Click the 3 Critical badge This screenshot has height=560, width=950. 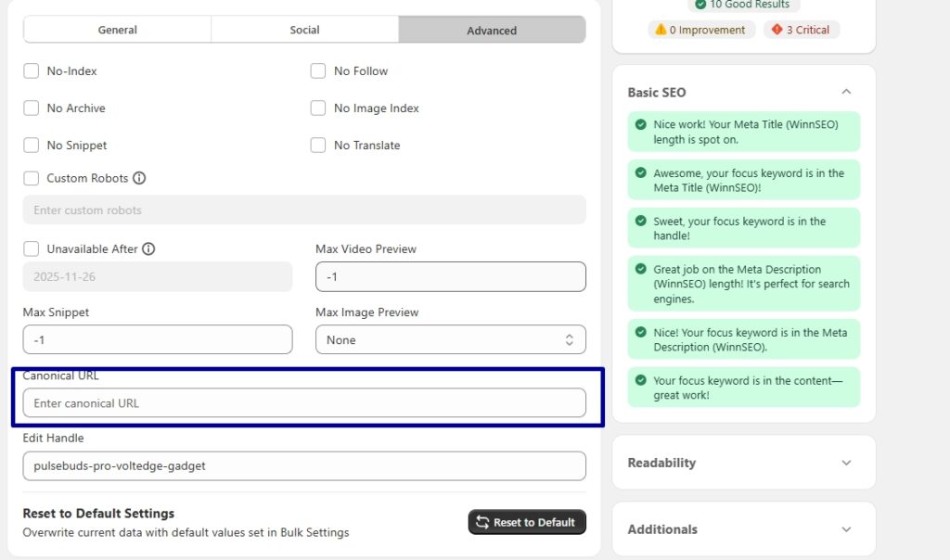801,30
